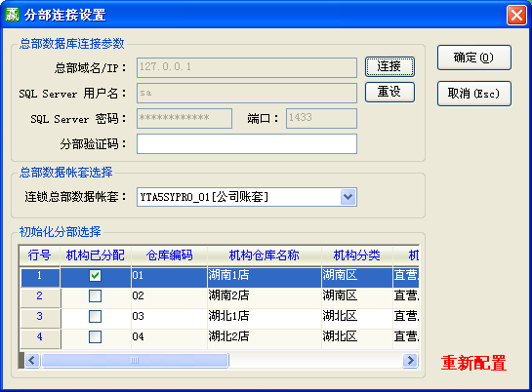Click the table's left scroll arrow
Image resolution: width=532 pixels, height=392 pixels.
pyautogui.click(x=32, y=360)
